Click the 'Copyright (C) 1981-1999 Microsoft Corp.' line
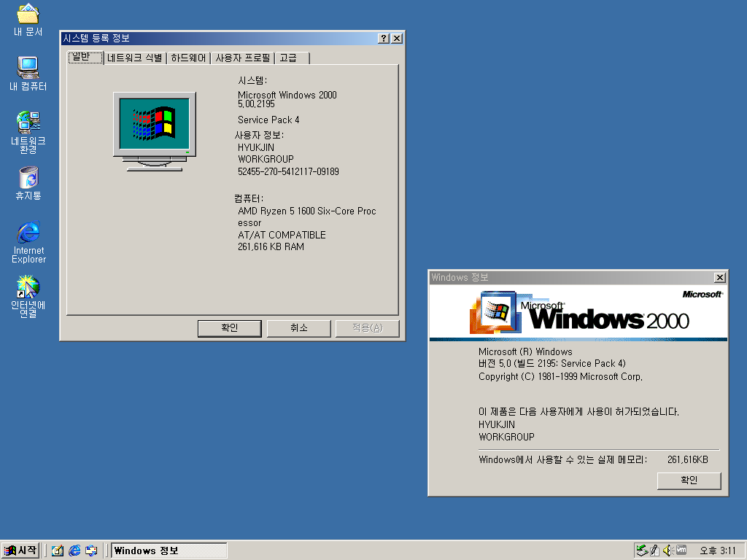 point(561,377)
